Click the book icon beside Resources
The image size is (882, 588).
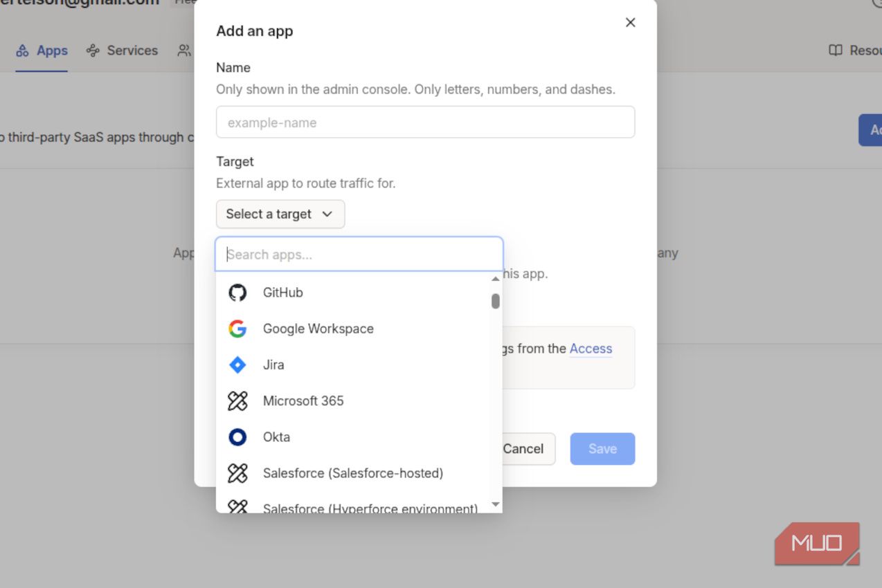[x=836, y=50]
